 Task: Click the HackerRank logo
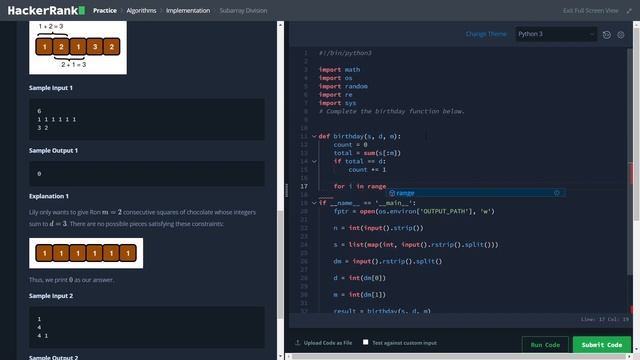46,11
